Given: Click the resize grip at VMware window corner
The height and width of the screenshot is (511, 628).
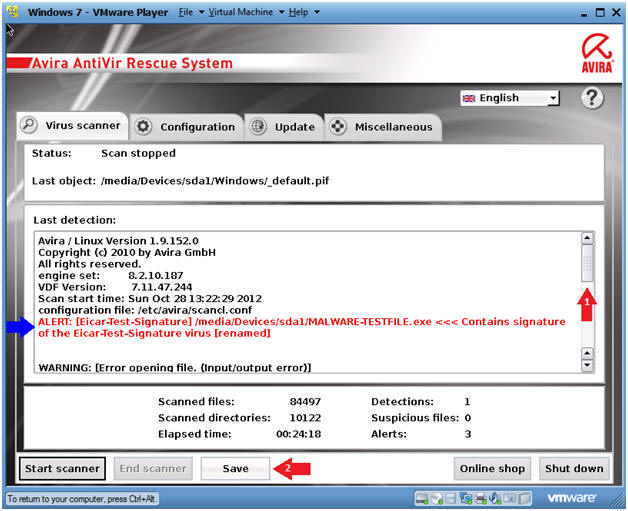Looking at the screenshot, I should (617, 501).
